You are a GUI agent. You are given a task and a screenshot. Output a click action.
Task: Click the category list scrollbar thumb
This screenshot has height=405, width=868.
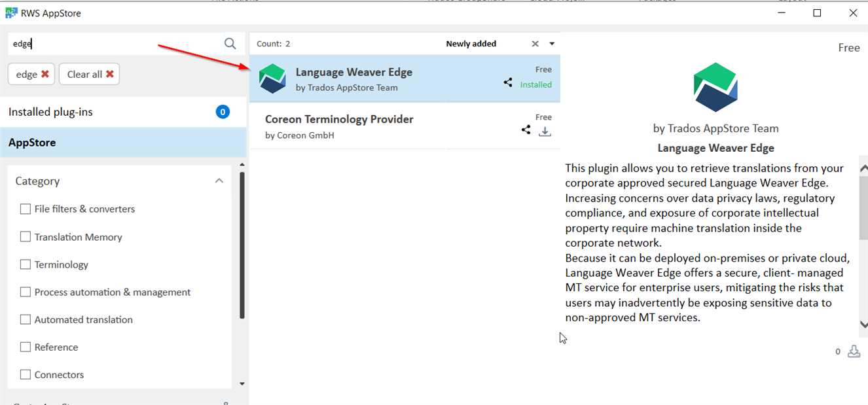click(242, 245)
